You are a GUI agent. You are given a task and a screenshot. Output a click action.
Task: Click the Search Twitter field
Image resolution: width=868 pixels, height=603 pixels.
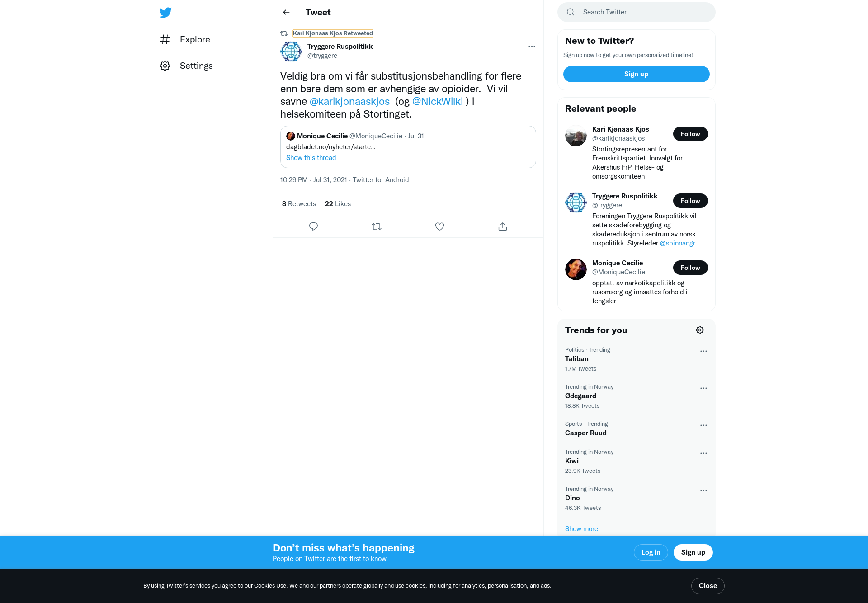click(636, 12)
